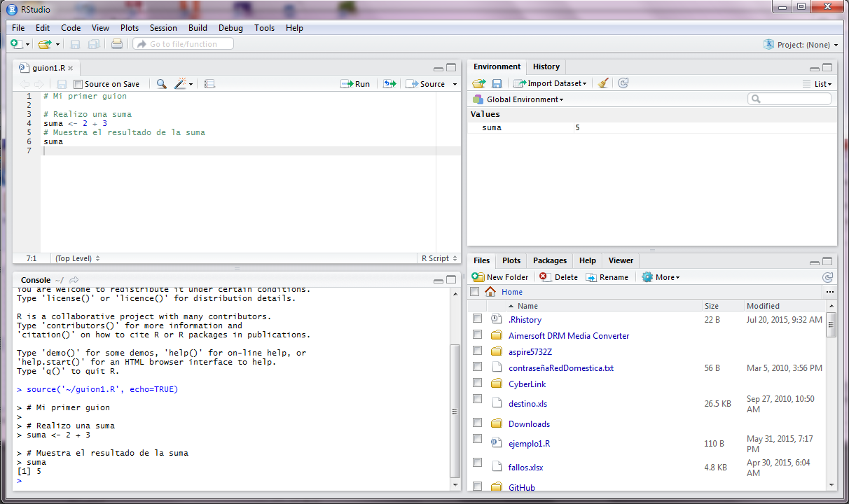Check the aspire5732Z folder checkbox

477,351
